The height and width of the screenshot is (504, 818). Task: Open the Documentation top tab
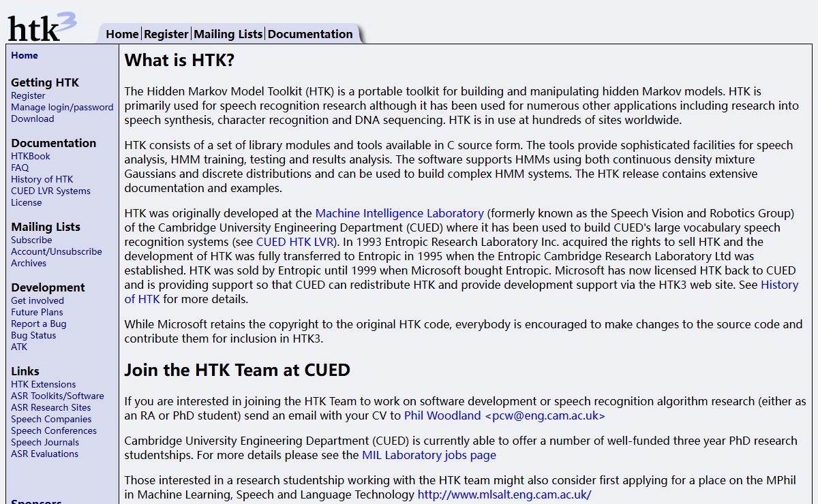310,34
